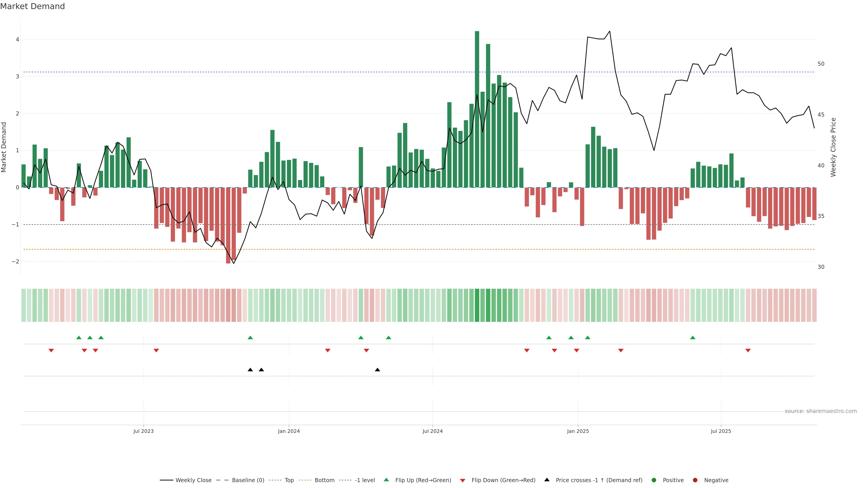The width and height of the screenshot is (868, 488).
Task: Click the Market Demand chart title
Action: [x=32, y=6]
